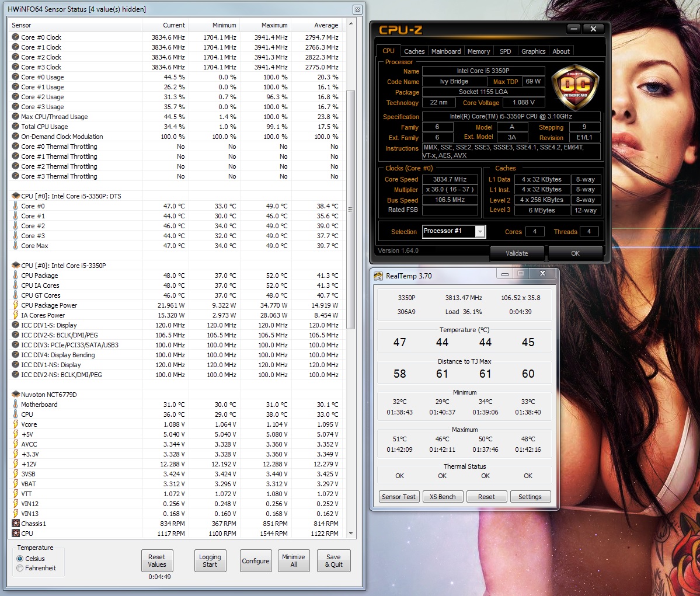Click the VIN13 sensor row label
This screenshot has width=700, height=596.
pos(30,514)
